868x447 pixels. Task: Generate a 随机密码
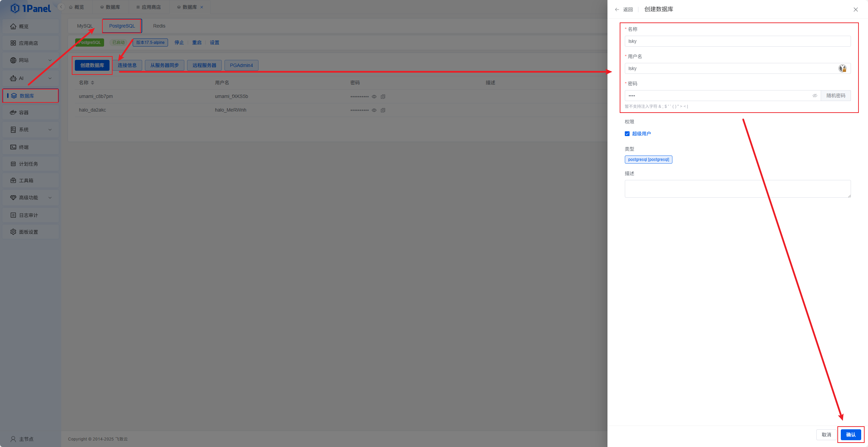836,96
